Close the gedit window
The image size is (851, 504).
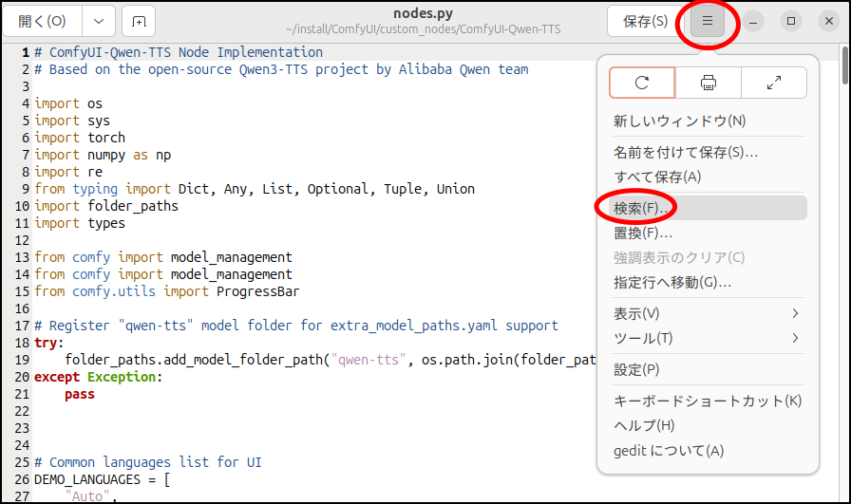[x=826, y=21]
